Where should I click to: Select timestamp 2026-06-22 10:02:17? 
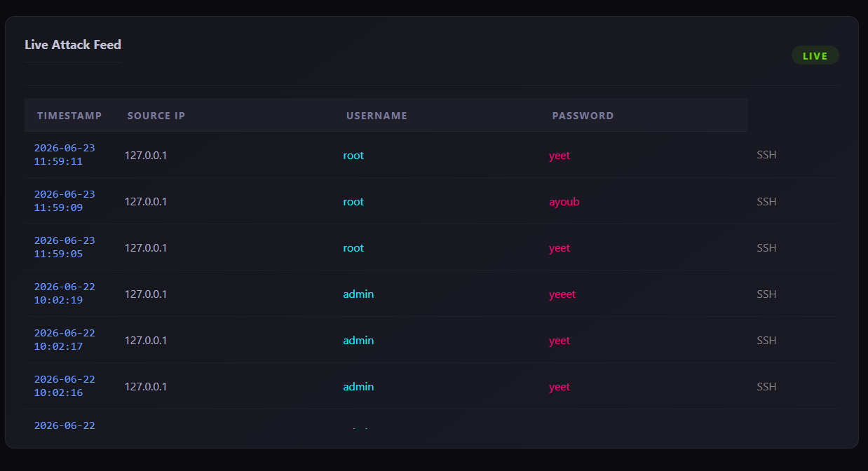pyautogui.click(x=65, y=340)
